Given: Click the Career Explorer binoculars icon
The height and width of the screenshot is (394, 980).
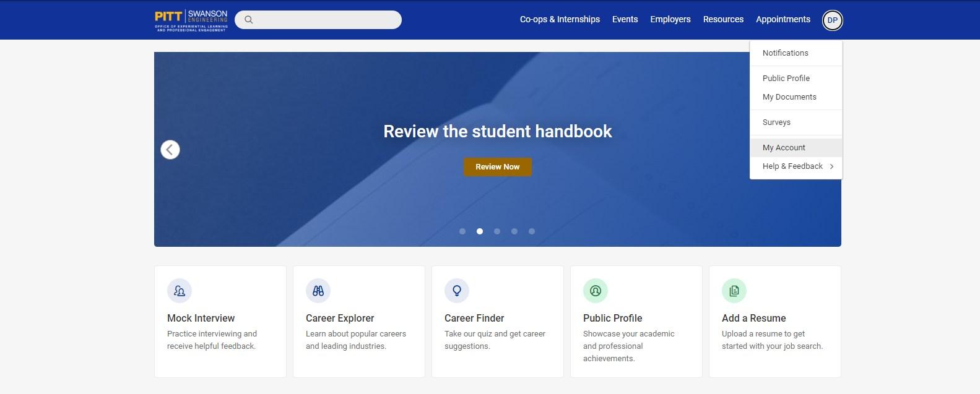Looking at the screenshot, I should [x=318, y=291].
